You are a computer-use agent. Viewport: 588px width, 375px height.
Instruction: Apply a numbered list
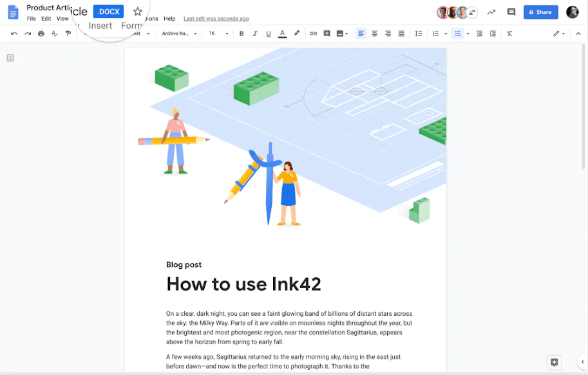(436, 33)
